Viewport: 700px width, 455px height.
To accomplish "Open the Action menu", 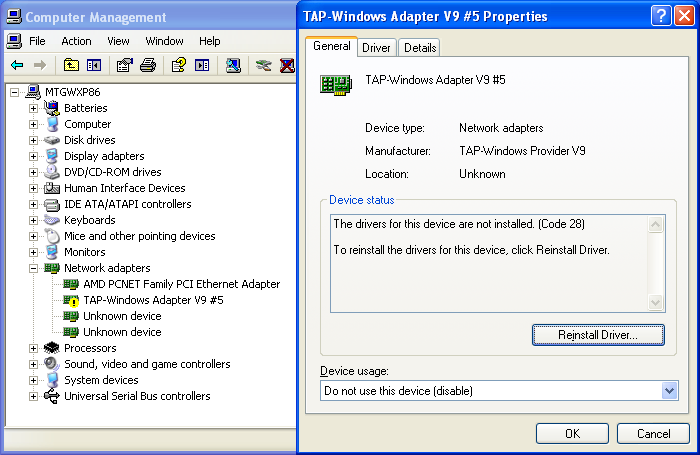I will (76, 41).
